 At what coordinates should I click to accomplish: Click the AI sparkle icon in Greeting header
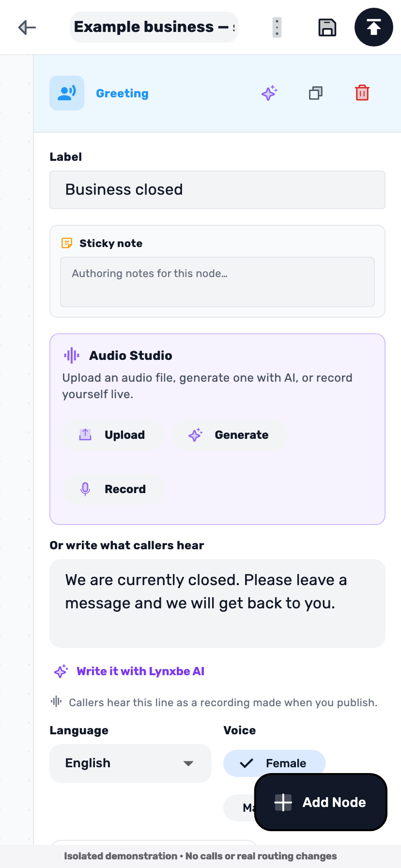click(269, 93)
